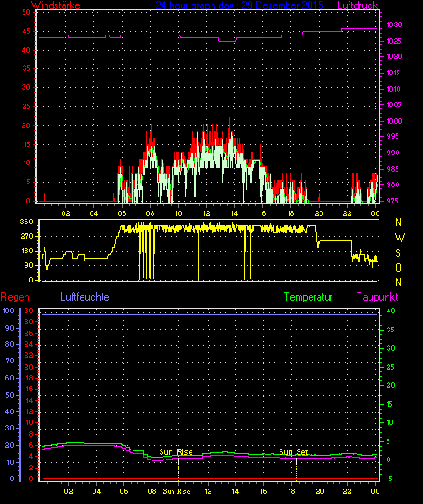Viewport: 423px width, 504px height.
Task: Click pressure value 990
Action: coord(392,153)
